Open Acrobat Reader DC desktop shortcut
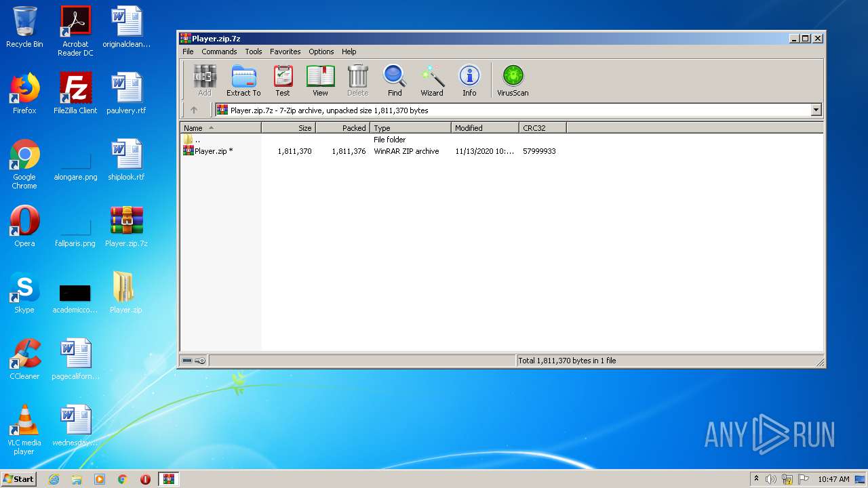The width and height of the screenshot is (868, 488). click(x=75, y=30)
